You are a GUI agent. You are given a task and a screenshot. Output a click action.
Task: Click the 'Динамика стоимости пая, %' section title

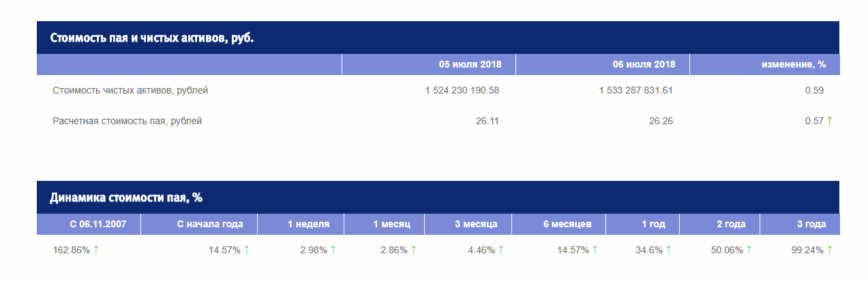click(126, 198)
